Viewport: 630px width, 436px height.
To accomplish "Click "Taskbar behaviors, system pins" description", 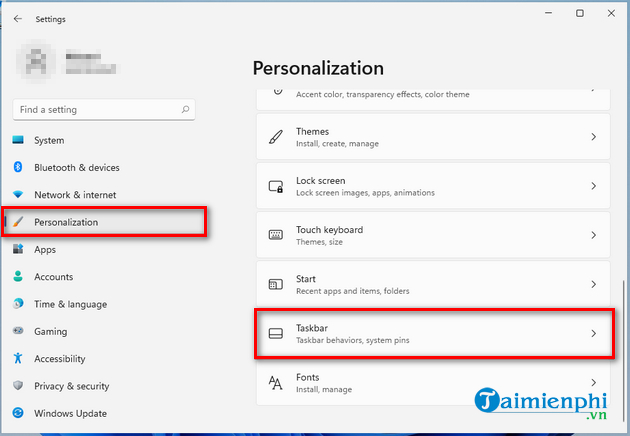I will (x=353, y=340).
